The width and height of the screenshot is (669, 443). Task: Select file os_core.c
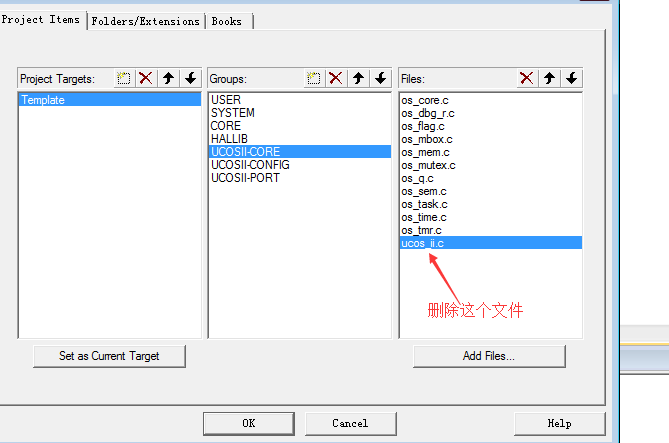click(x=491, y=100)
